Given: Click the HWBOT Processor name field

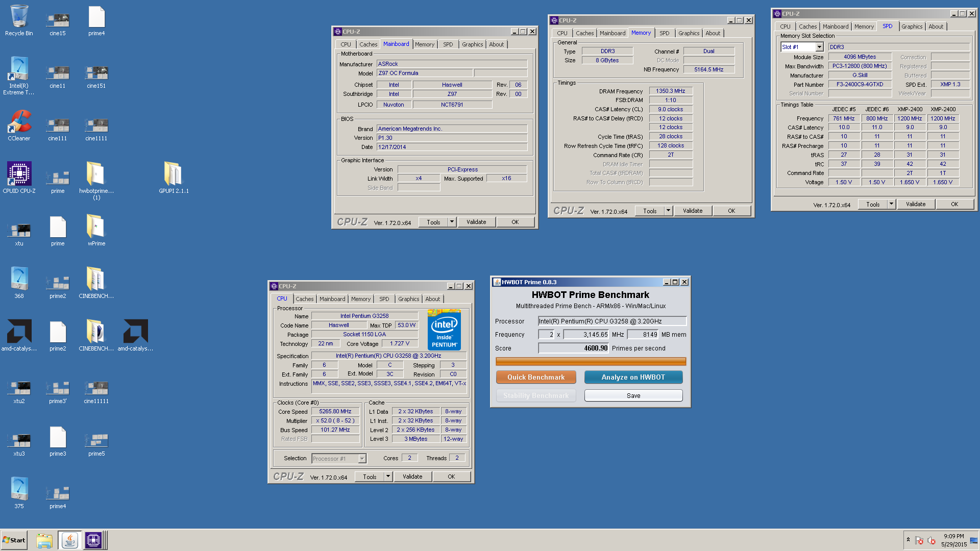Looking at the screenshot, I should [612, 321].
